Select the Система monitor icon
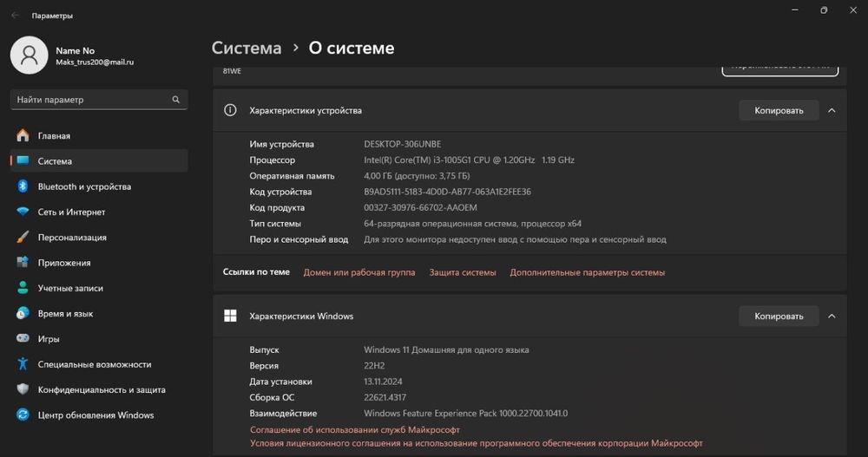Image resolution: width=868 pixels, height=457 pixels. (23, 161)
